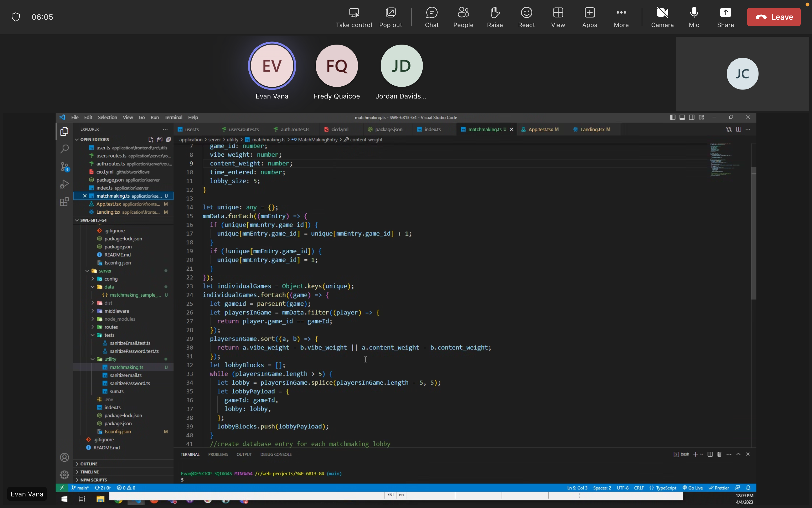The width and height of the screenshot is (812, 508).
Task: Toggle the bottom panel layout icon
Action: click(682, 117)
